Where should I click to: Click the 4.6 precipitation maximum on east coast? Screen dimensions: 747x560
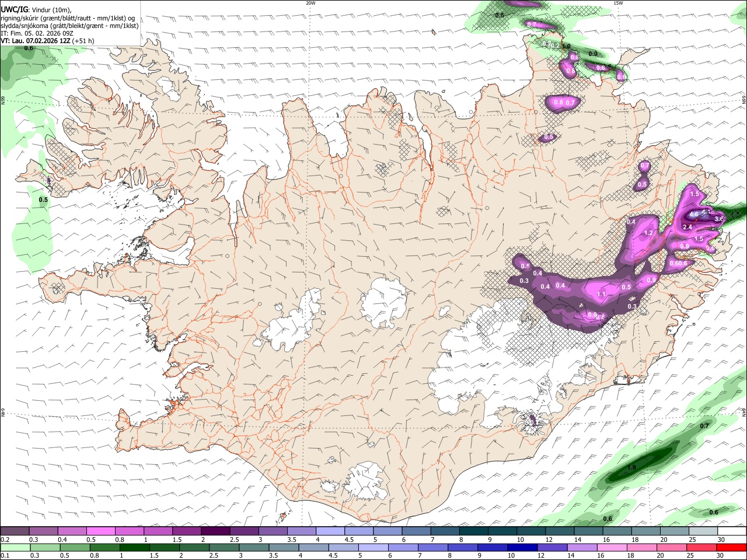(694, 215)
